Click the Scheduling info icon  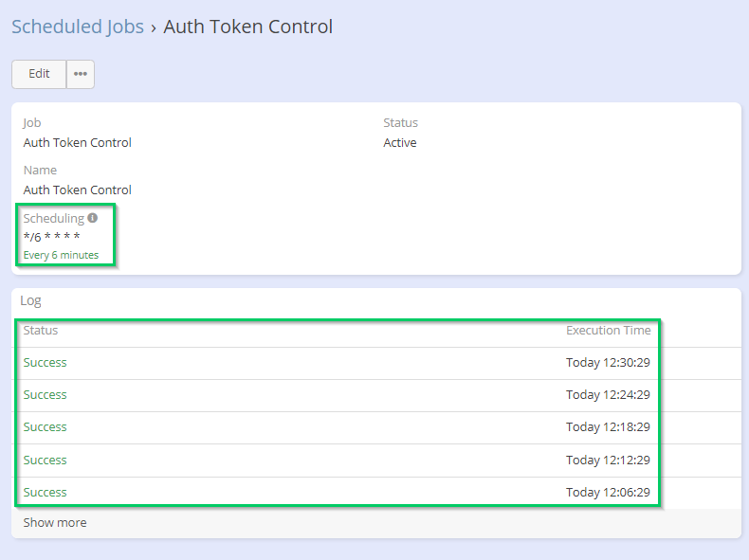pyautogui.click(x=92, y=218)
